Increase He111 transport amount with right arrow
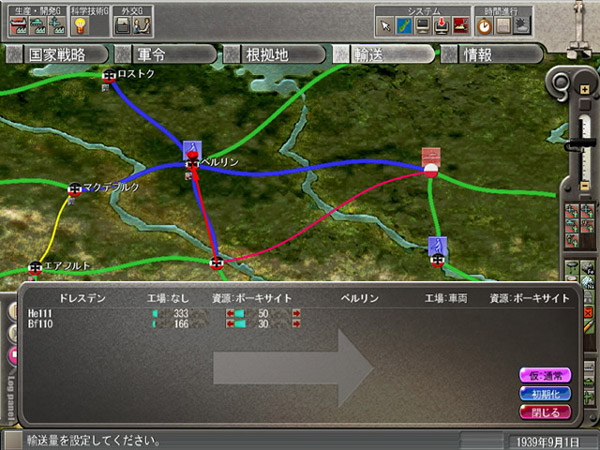The width and height of the screenshot is (600, 450). pos(296,313)
